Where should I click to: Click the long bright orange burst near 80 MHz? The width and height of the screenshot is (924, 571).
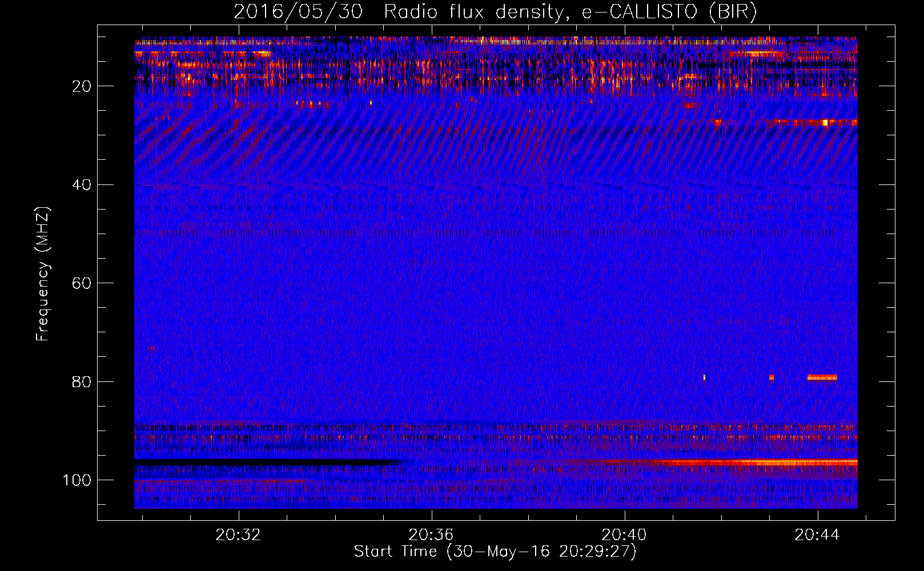click(x=822, y=377)
